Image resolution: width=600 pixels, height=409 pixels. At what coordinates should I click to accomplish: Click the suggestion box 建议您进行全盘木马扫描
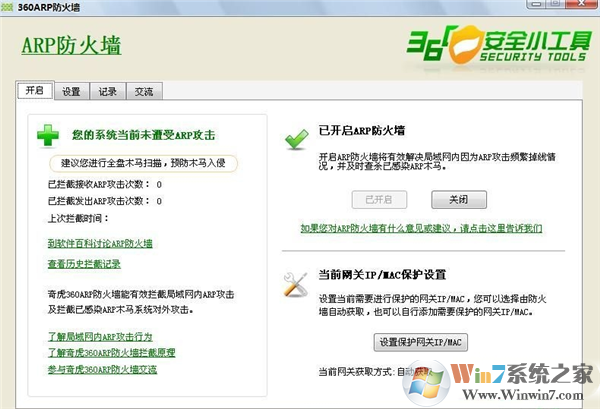pos(143,163)
